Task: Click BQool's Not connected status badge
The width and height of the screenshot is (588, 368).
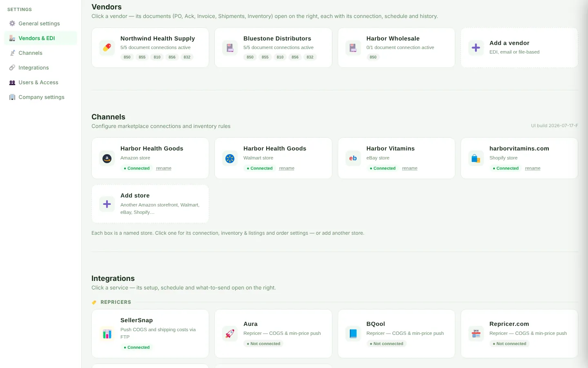Action: [387, 343]
